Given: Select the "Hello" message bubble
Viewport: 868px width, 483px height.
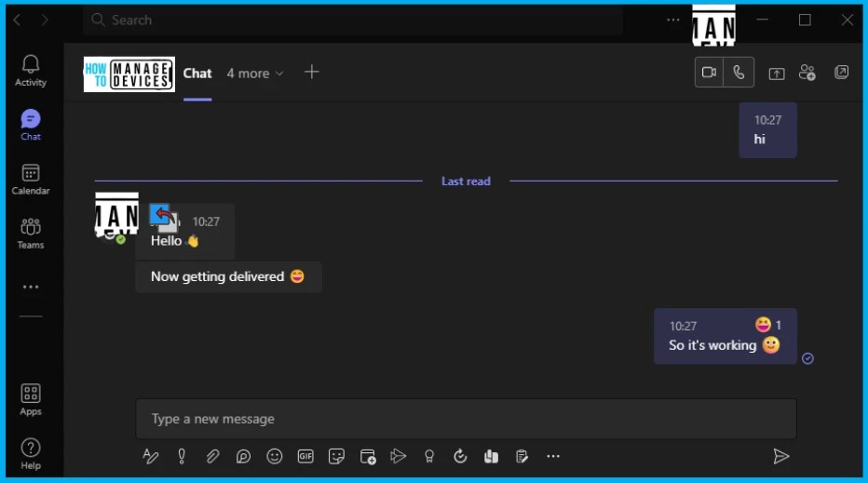Looking at the screenshot, I should [185, 232].
